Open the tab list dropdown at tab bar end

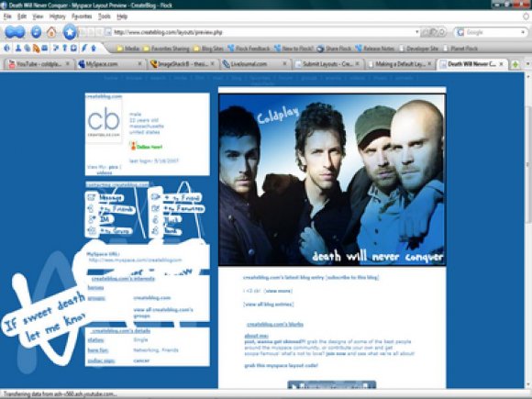527,64
